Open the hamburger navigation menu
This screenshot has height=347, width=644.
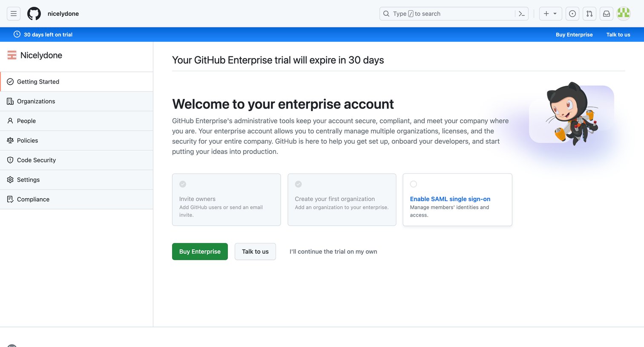click(14, 14)
